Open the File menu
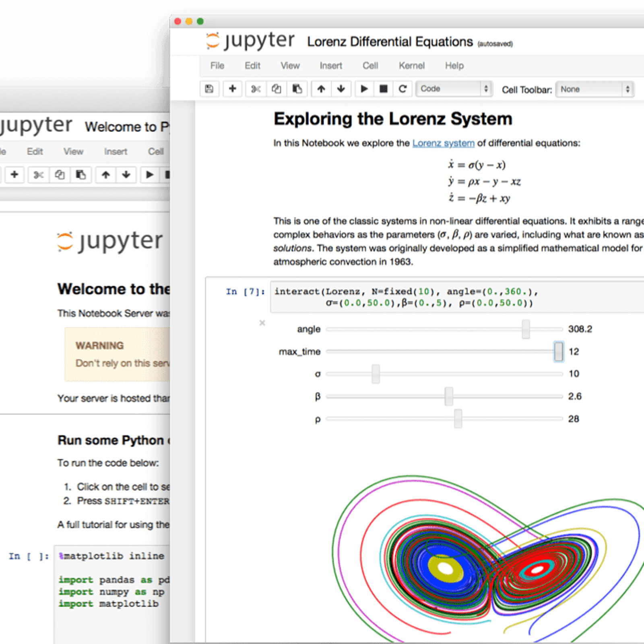 (217, 66)
